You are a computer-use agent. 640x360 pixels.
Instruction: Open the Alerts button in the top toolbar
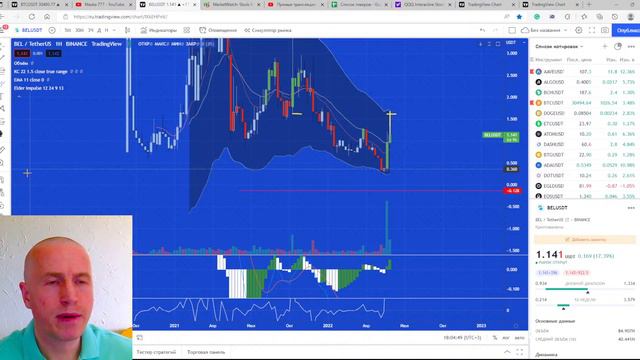[218, 30]
